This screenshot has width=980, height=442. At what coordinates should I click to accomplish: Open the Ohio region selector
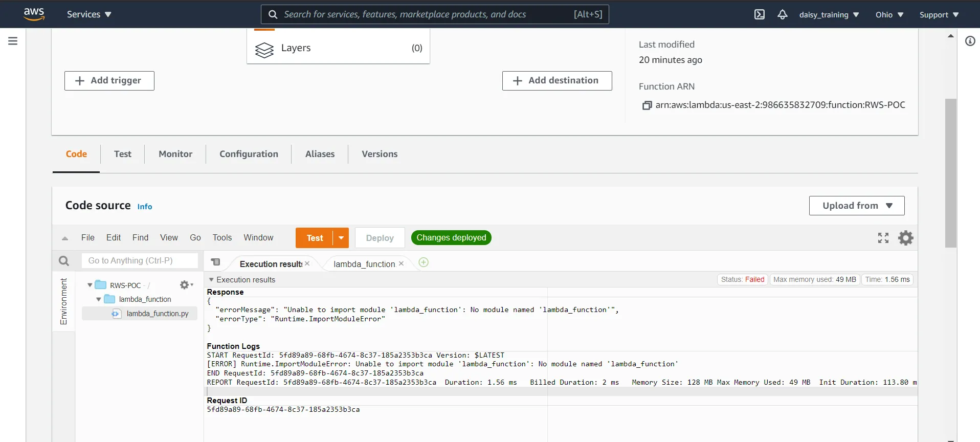pos(889,15)
